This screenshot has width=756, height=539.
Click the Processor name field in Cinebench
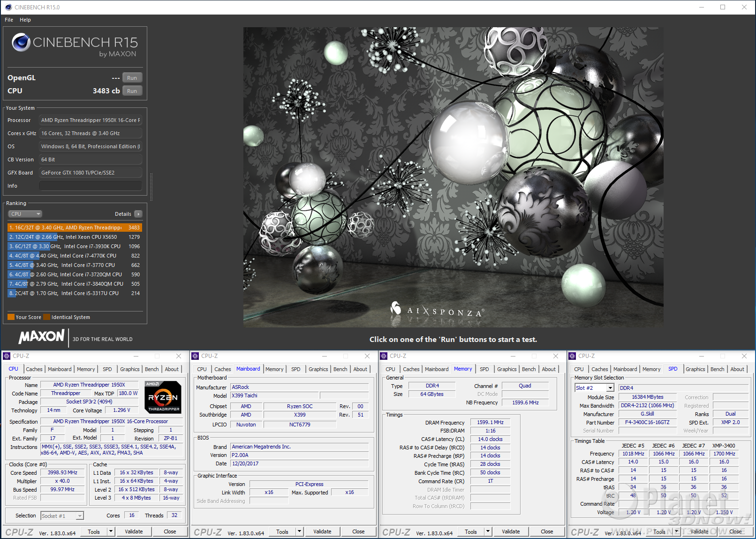(91, 120)
